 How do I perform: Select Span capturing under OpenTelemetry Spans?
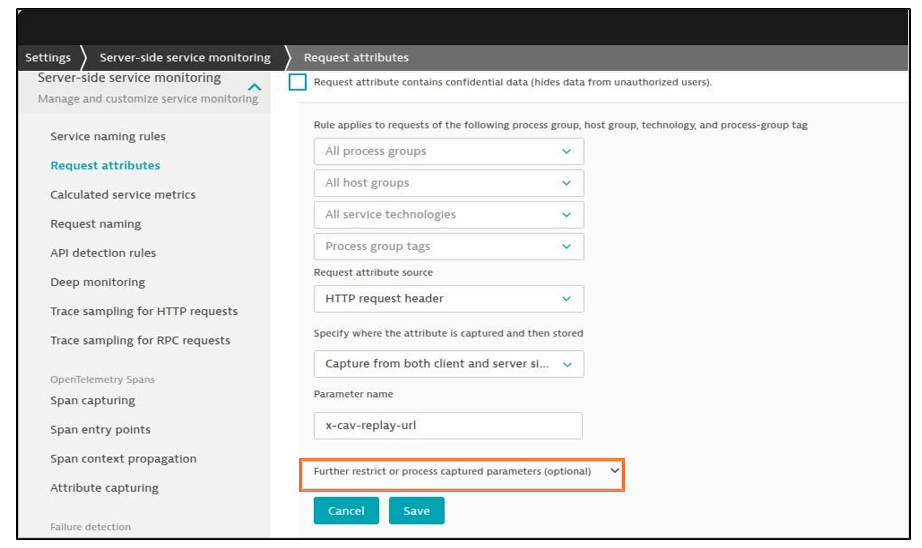point(93,400)
